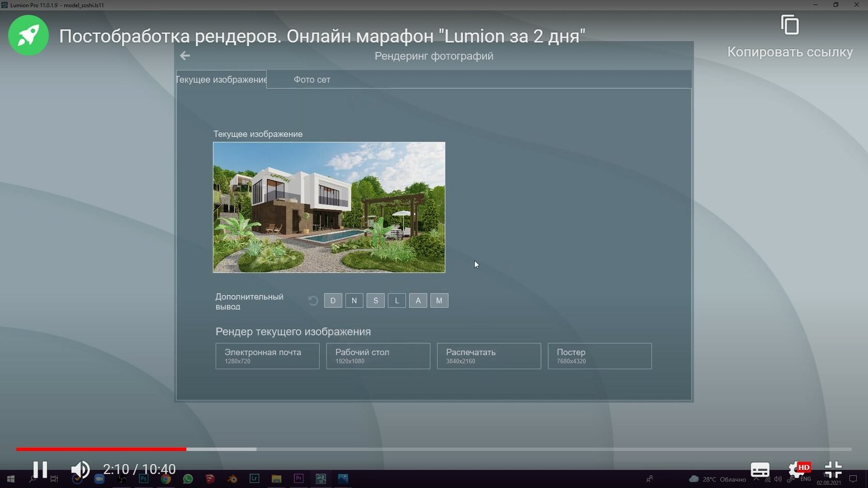The width and height of the screenshot is (868, 488).
Task: Toggle video subtitles on or off
Action: tap(760, 469)
